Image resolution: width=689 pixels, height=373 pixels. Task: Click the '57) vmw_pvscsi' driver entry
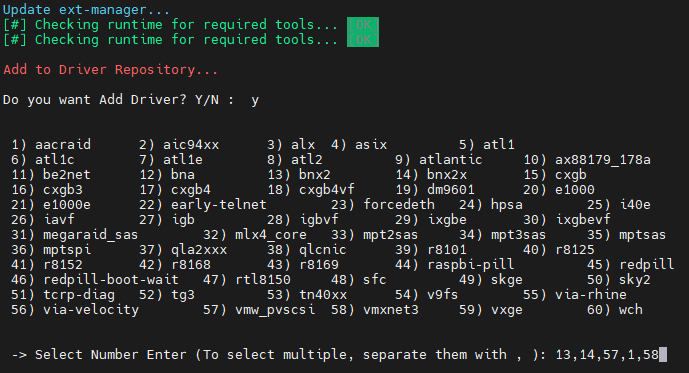[x=259, y=310]
